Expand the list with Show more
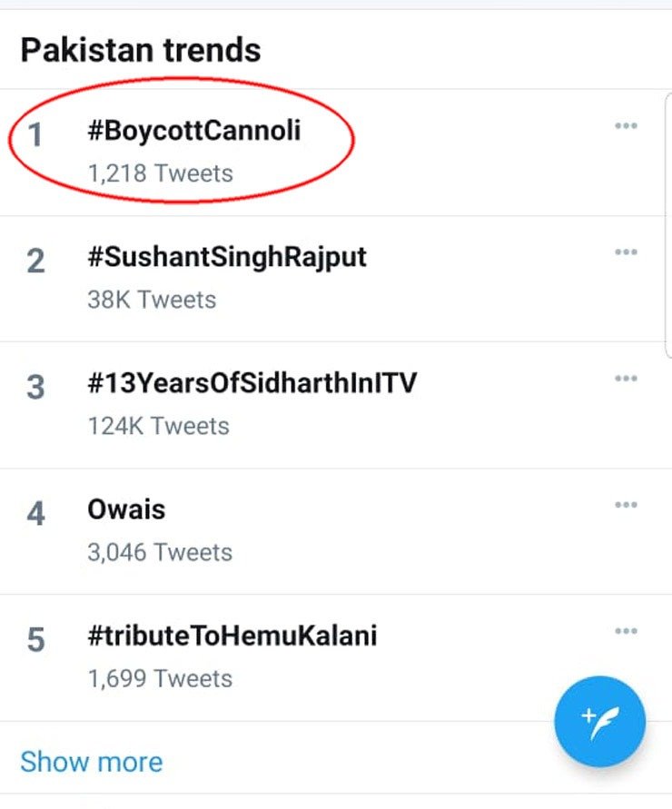The height and width of the screenshot is (809, 672). tap(91, 762)
